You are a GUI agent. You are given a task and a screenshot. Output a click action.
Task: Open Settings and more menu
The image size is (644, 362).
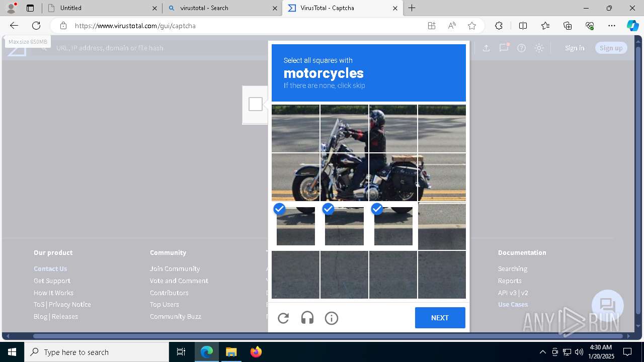[x=612, y=26]
